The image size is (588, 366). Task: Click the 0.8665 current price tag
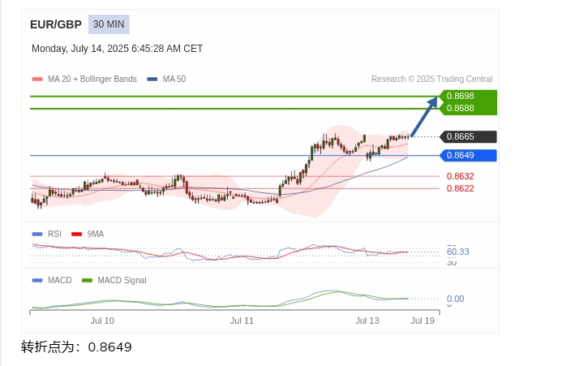click(x=469, y=136)
